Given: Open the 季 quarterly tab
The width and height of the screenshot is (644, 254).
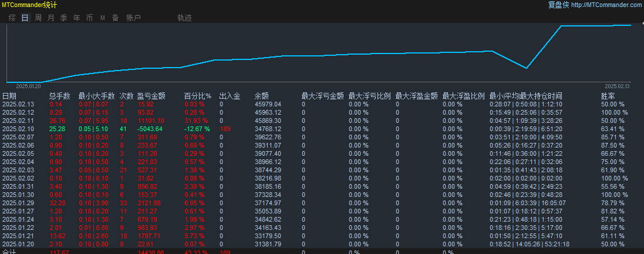Looking at the screenshot, I should click(63, 18).
